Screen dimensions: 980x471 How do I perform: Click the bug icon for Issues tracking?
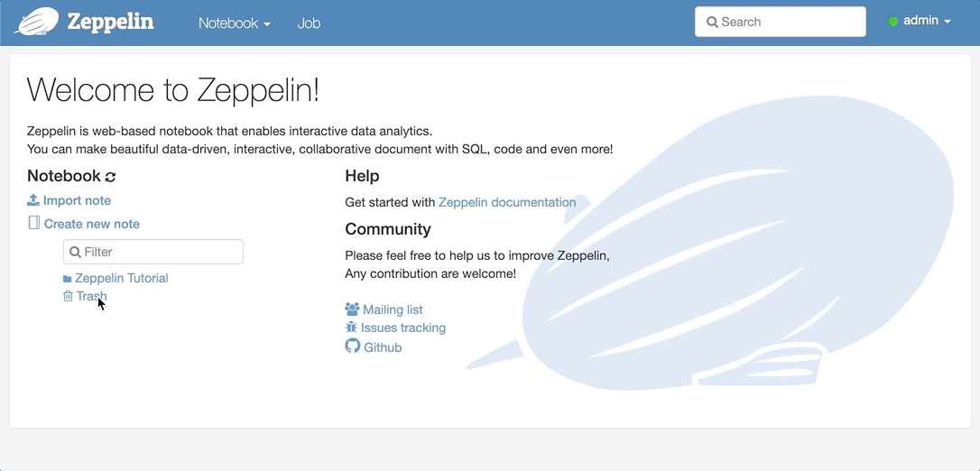click(351, 328)
